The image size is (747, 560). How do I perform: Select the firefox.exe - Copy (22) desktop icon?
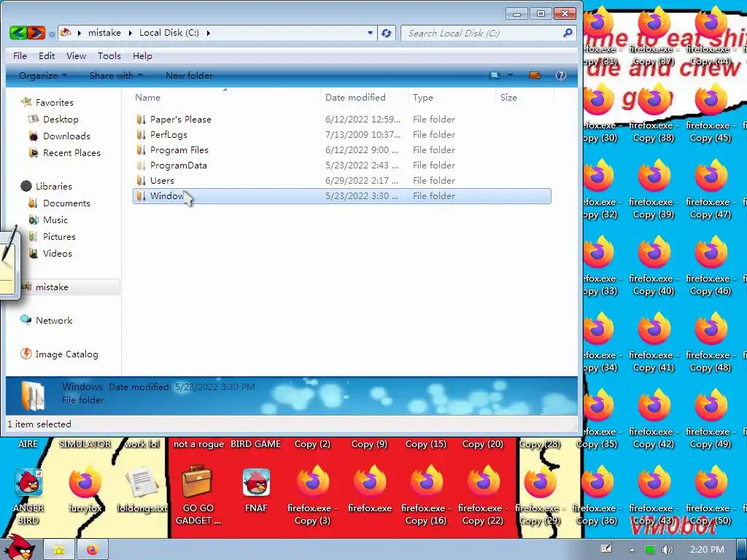coord(483,495)
